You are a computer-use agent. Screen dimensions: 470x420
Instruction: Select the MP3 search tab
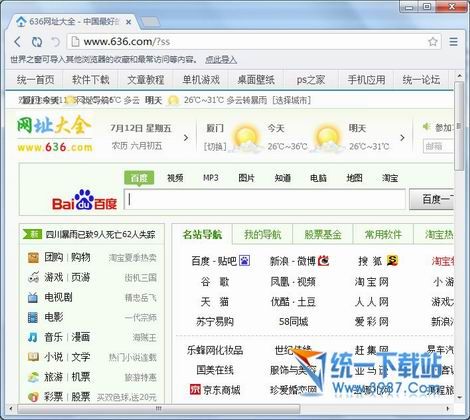[211, 178]
